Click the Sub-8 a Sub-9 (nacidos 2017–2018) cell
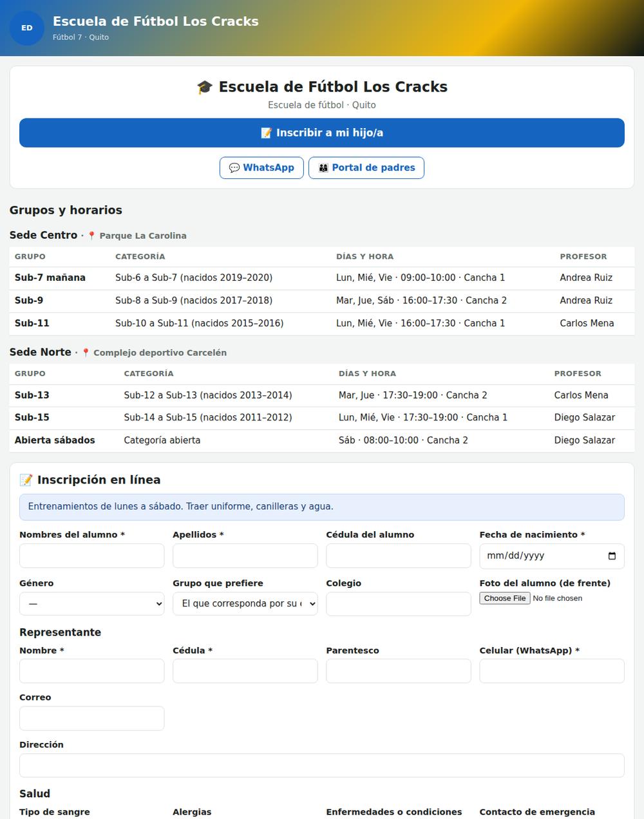Viewport: 644px width, 819px height. [x=194, y=300]
